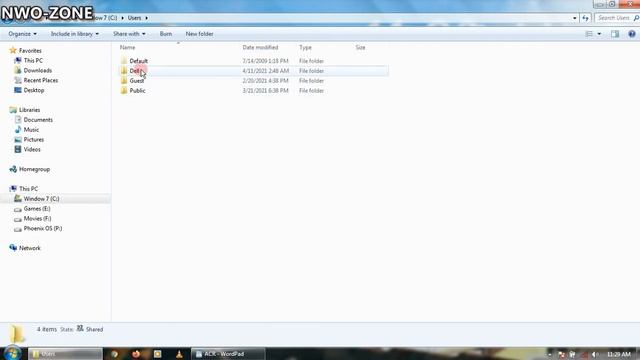Launch Chrome from the taskbar
The image size is (640, 360).
point(115,354)
